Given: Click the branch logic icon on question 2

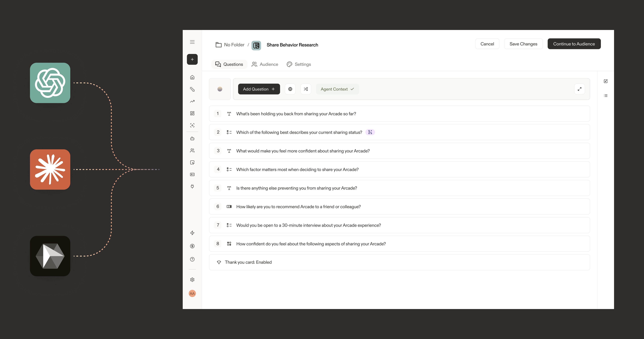Looking at the screenshot, I should pyautogui.click(x=370, y=132).
